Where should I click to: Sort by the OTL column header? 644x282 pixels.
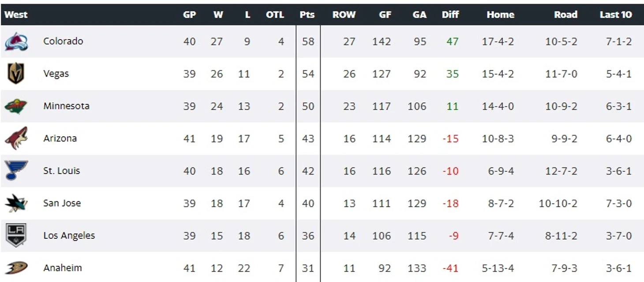tap(275, 15)
